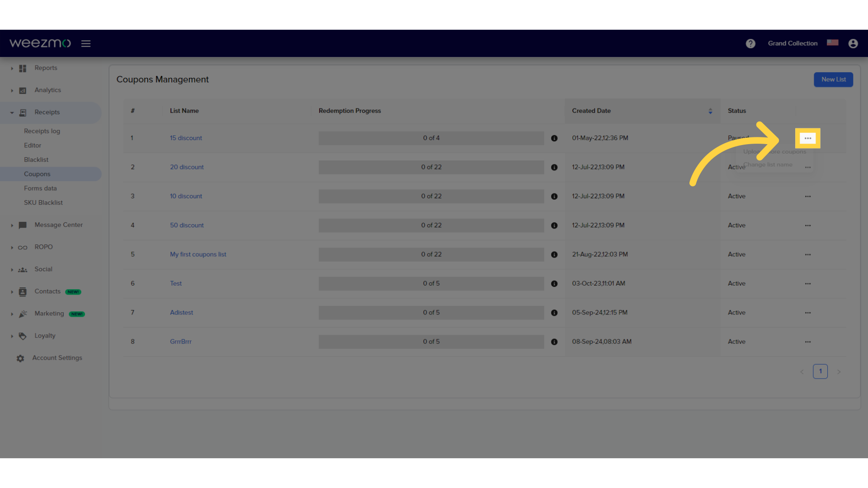
Task: Click the info icon next to '50 discount'
Action: click(554, 225)
